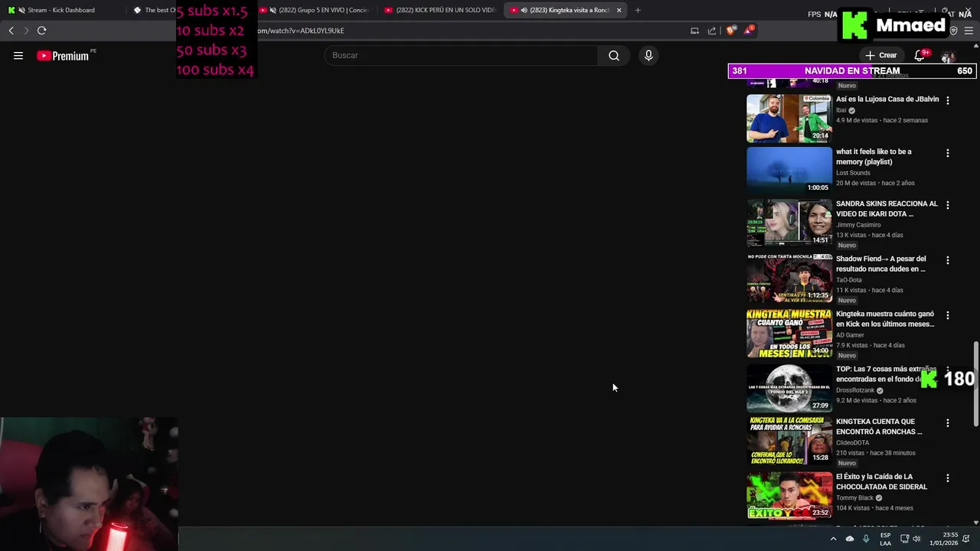This screenshot has width=980, height=551.
Task: Open the 23:55 clock and date
Action: click(x=946, y=539)
